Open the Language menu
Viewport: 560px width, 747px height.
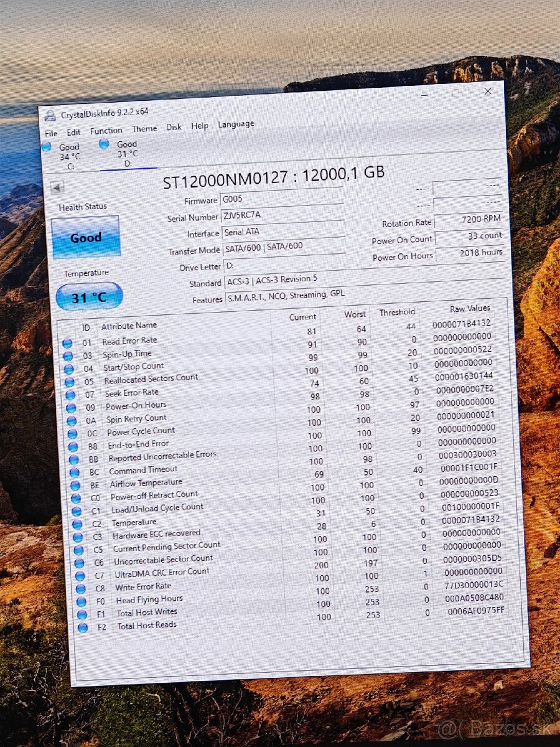click(x=235, y=124)
